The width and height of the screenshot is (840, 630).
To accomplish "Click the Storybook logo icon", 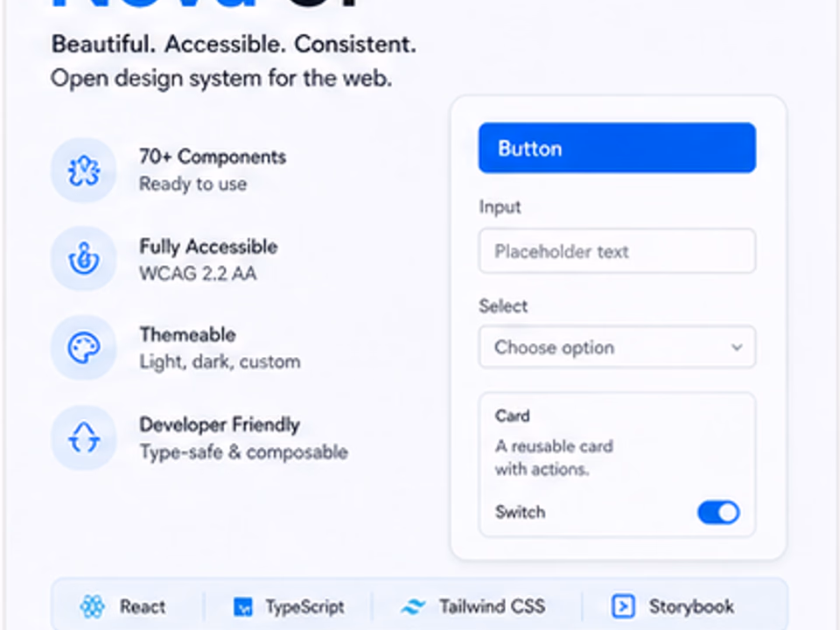I will [623, 606].
